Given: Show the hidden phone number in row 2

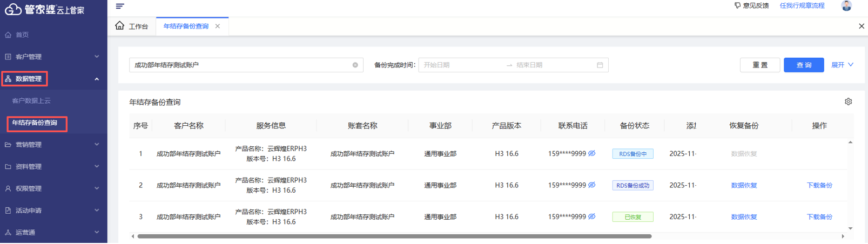Looking at the screenshot, I should pyautogui.click(x=592, y=185).
